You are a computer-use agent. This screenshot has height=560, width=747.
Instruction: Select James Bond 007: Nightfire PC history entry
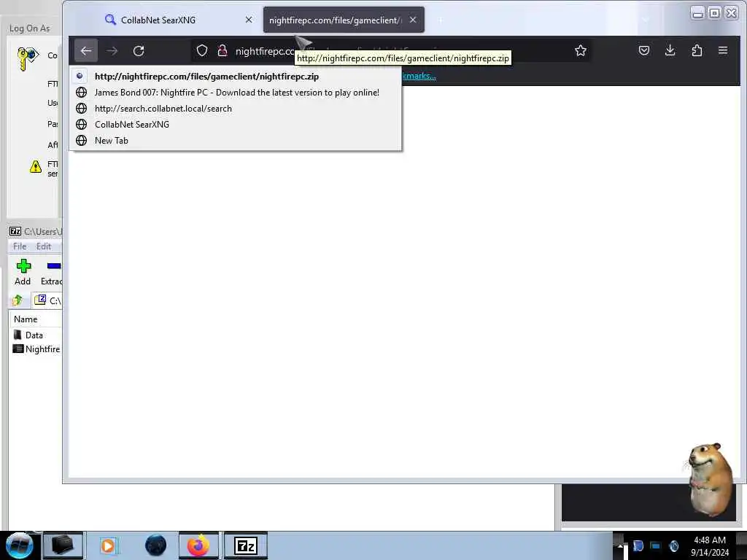click(236, 93)
